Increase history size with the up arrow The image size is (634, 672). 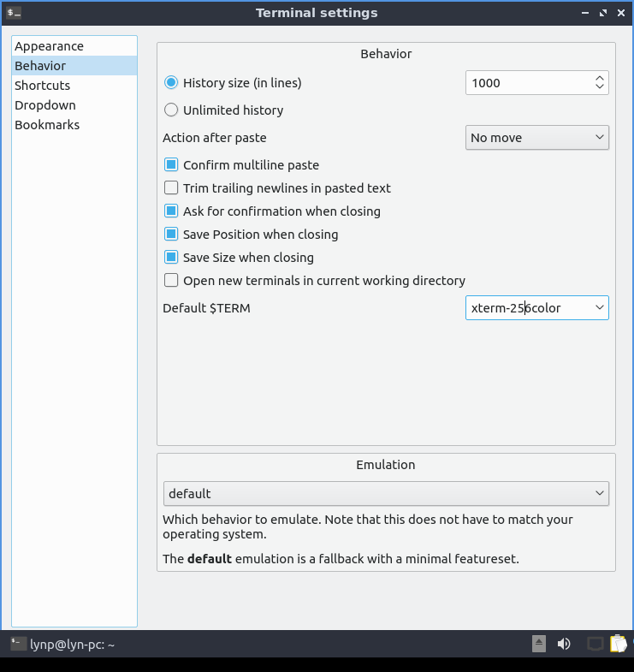click(600, 78)
